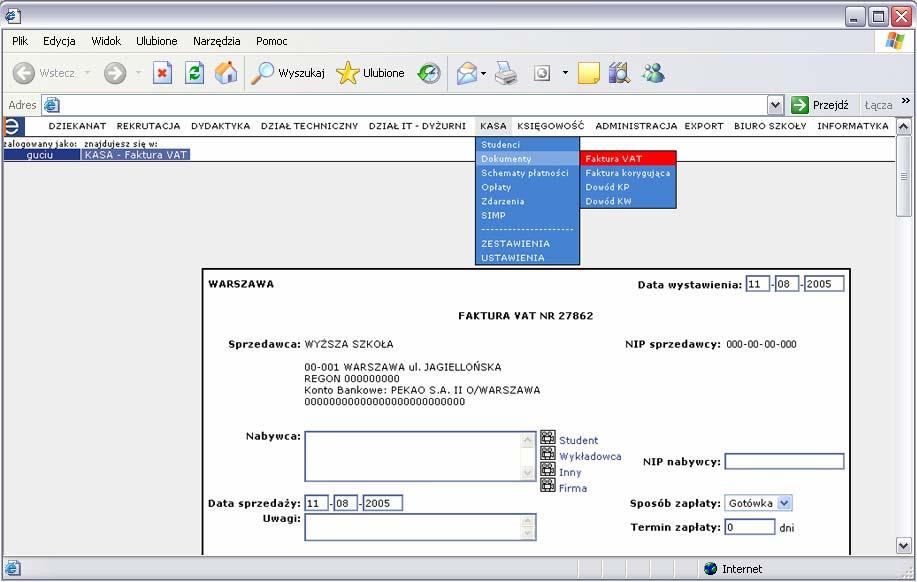Viewport: 917px width, 582px height.
Task: Click the Forward arrow button
Action: [115, 73]
